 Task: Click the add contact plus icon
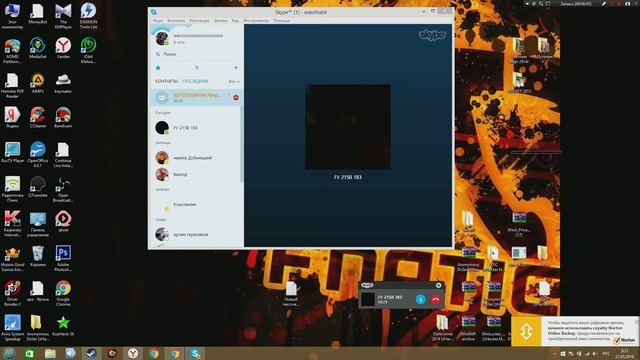[236, 68]
